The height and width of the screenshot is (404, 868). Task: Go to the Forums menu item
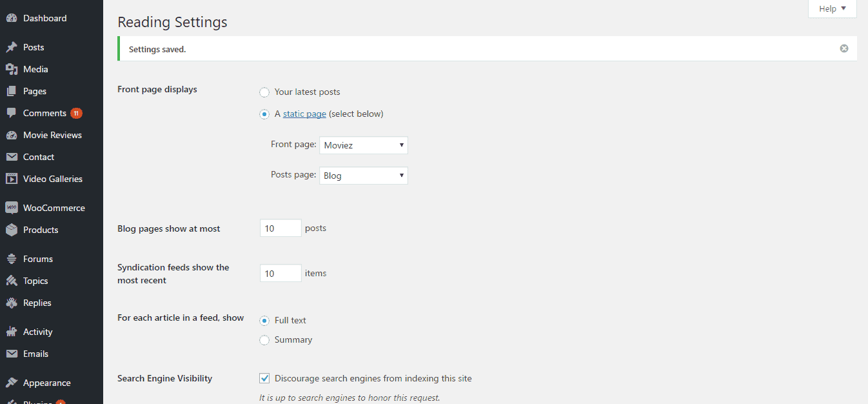tap(38, 259)
